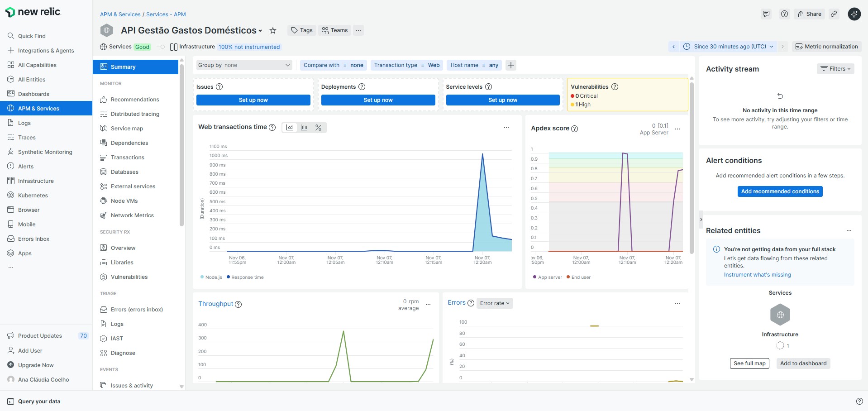Open Web transactions chart options menu
Viewport: 868px width, 411px height.
(506, 128)
